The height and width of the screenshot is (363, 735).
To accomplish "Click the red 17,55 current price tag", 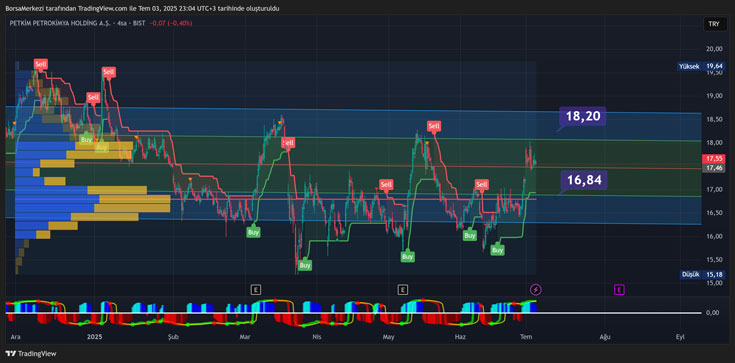I will (713, 159).
